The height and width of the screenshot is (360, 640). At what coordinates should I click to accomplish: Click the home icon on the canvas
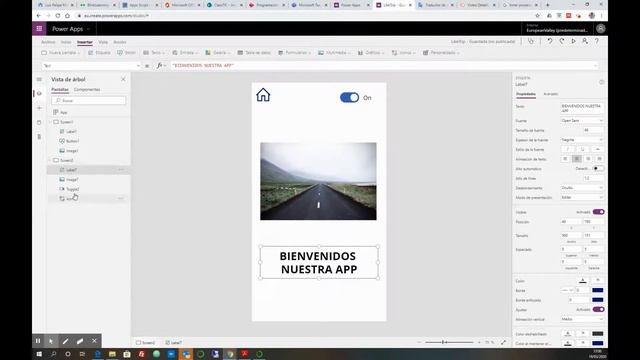pyautogui.click(x=263, y=95)
